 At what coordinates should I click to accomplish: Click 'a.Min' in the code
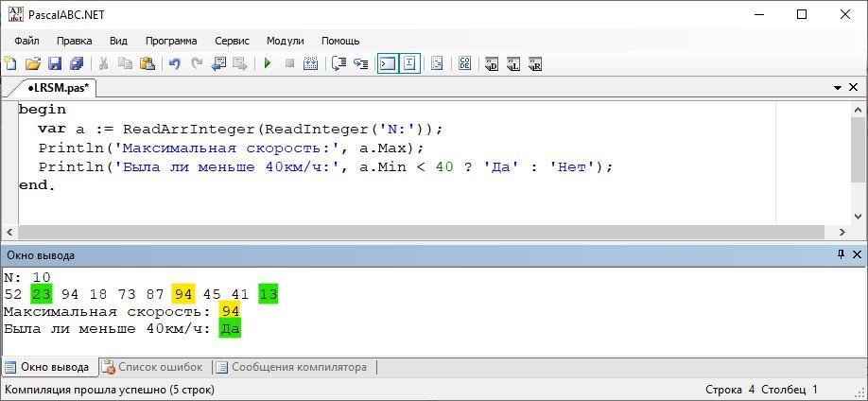(x=383, y=166)
